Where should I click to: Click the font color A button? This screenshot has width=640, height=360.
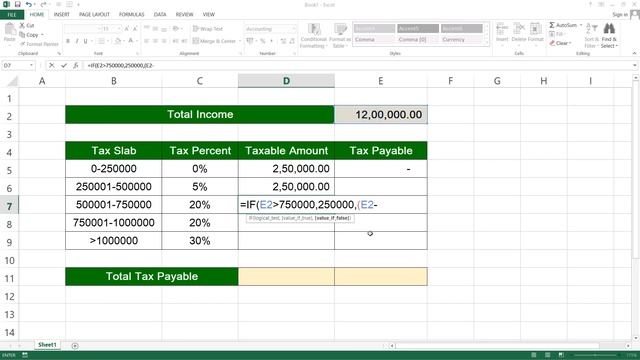coord(131,41)
